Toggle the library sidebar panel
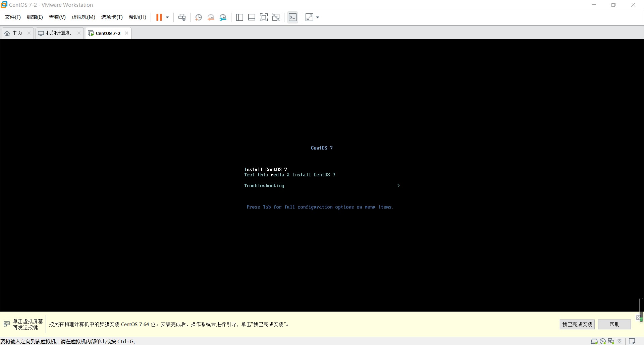Screen dimensions: 644x345 pos(239,17)
